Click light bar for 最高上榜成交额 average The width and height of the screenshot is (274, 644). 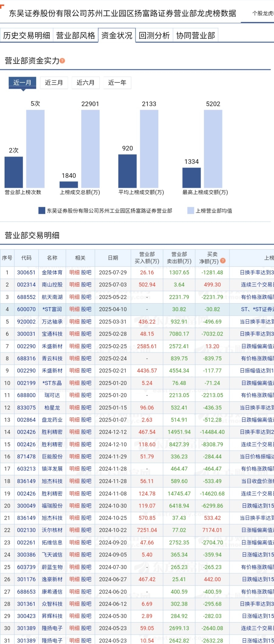(x=213, y=149)
